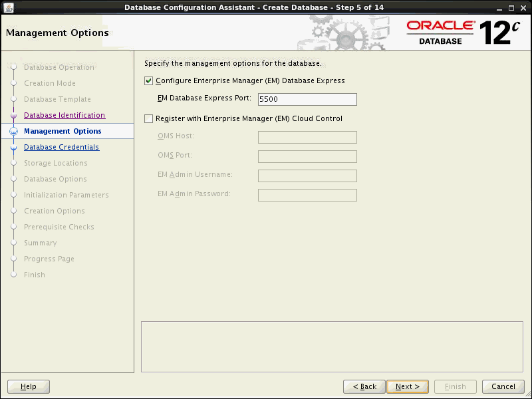Click the Database Template step label

pos(57,99)
